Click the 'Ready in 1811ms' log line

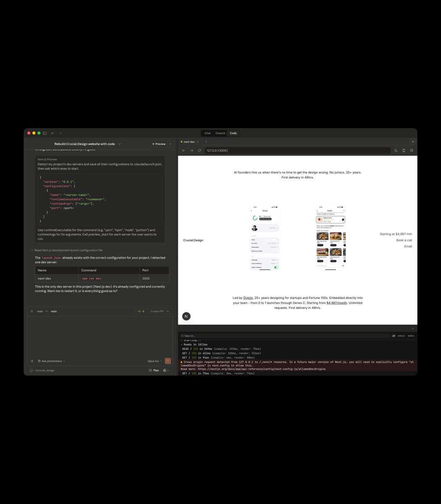click(194, 344)
